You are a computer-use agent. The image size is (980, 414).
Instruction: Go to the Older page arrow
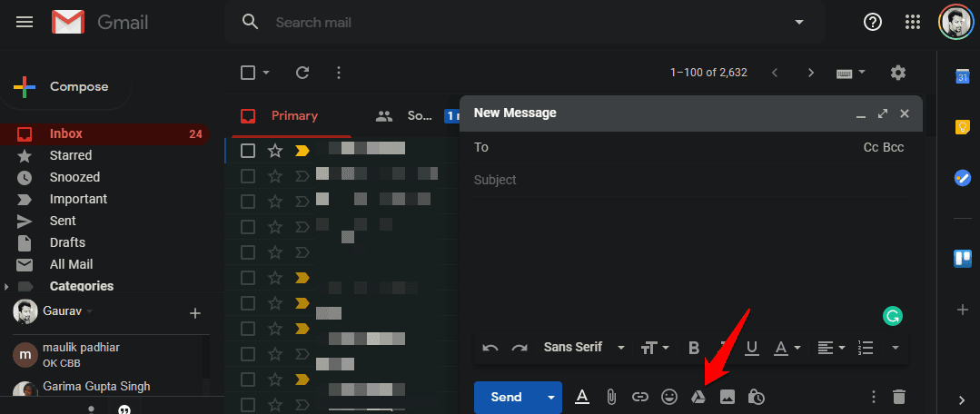click(811, 73)
